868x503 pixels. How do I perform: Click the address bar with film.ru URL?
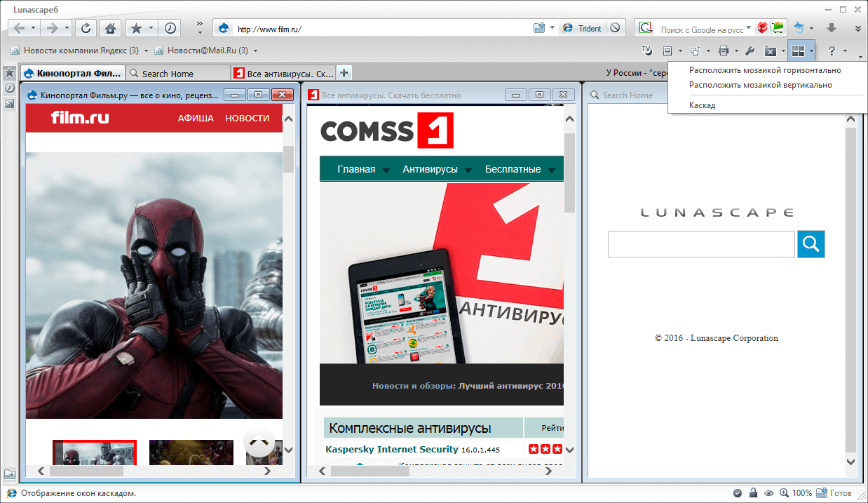click(x=382, y=28)
